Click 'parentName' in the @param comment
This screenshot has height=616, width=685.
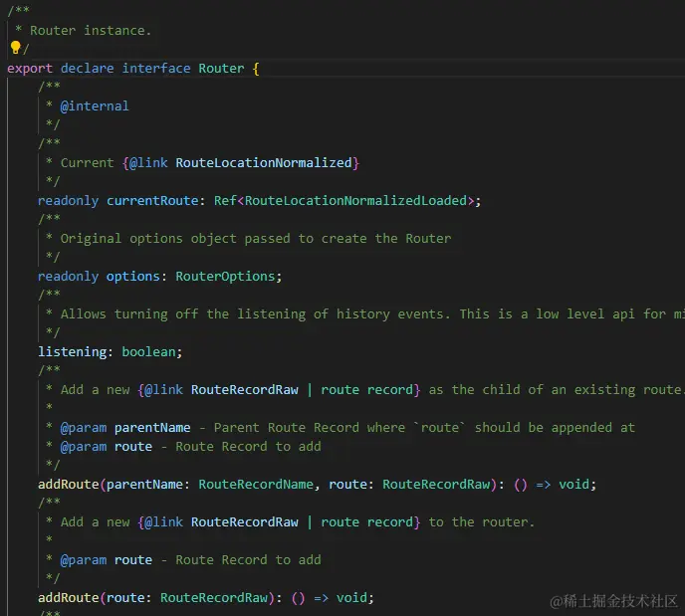(x=152, y=427)
